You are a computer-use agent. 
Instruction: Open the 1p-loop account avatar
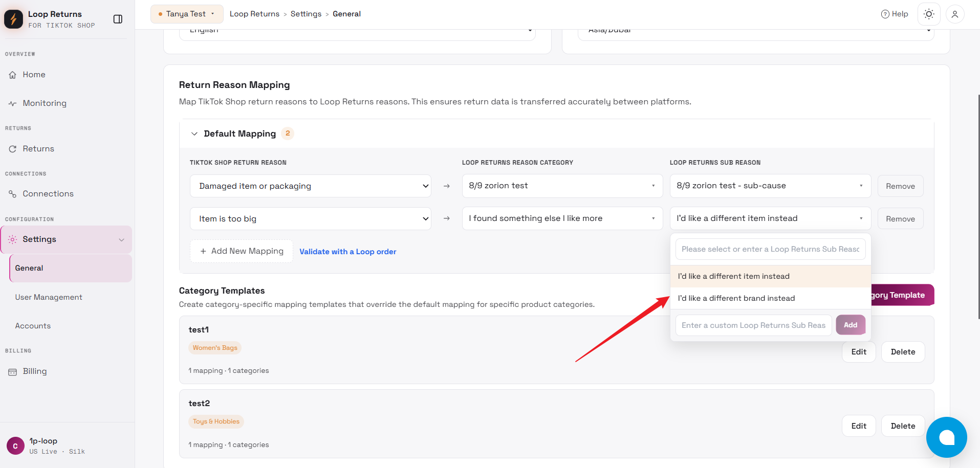pyautogui.click(x=15, y=446)
